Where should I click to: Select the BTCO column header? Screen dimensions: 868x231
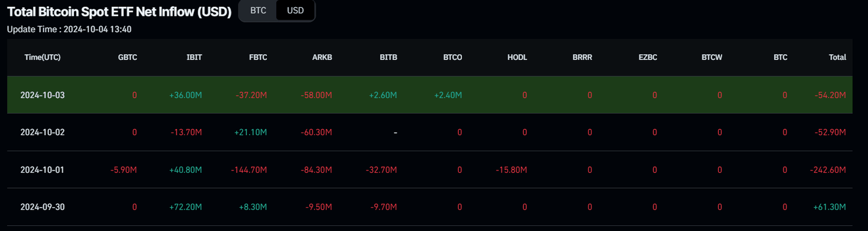453,57
